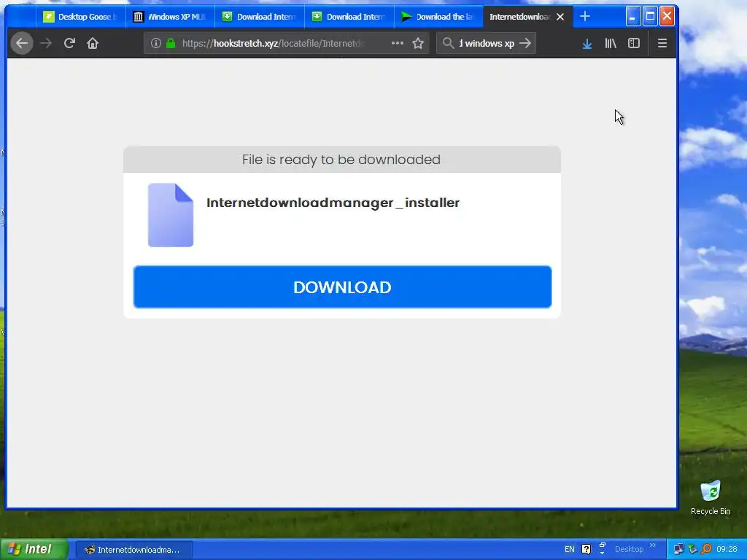Select the Internetdownloadma taskbar button

pyautogui.click(x=134, y=550)
